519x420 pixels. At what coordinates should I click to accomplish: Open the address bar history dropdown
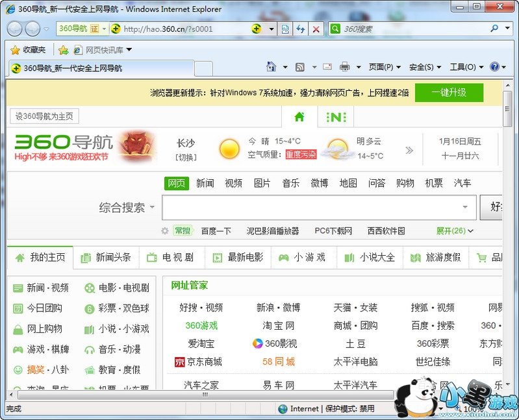(x=272, y=29)
